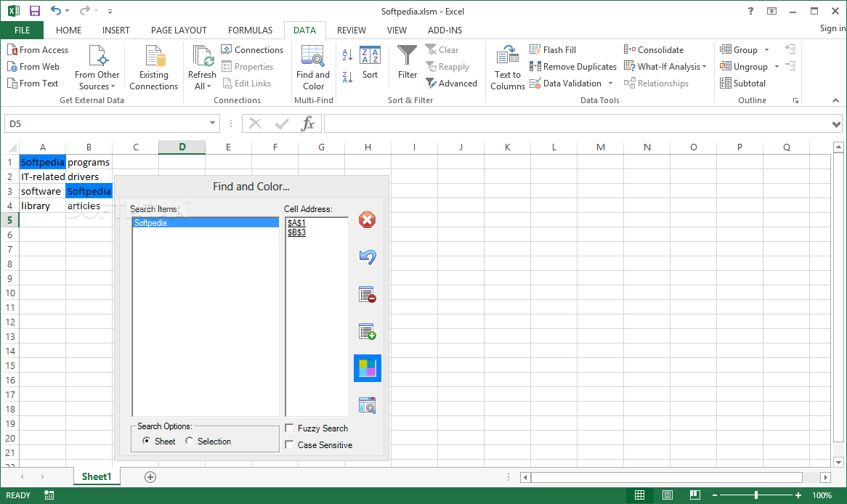Click the $A$1 cell address link
This screenshot has width=847, height=504.
click(x=296, y=222)
